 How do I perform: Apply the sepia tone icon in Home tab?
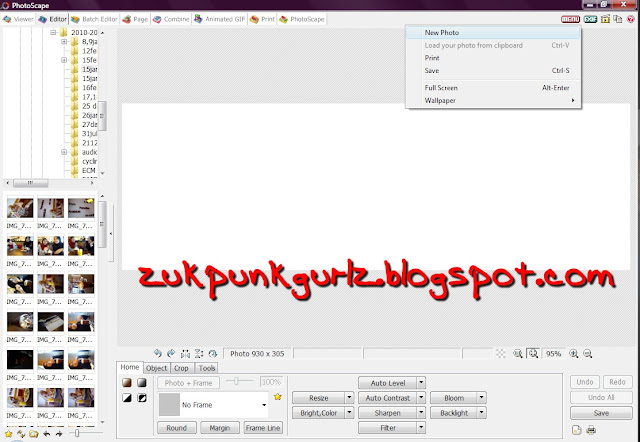(x=127, y=382)
